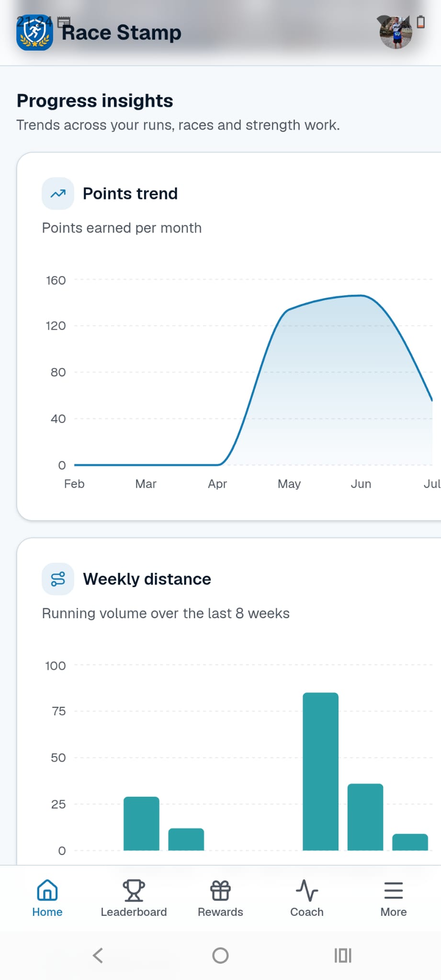Go to the Home tab
Viewport: 441px width, 980px height.
point(47,899)
